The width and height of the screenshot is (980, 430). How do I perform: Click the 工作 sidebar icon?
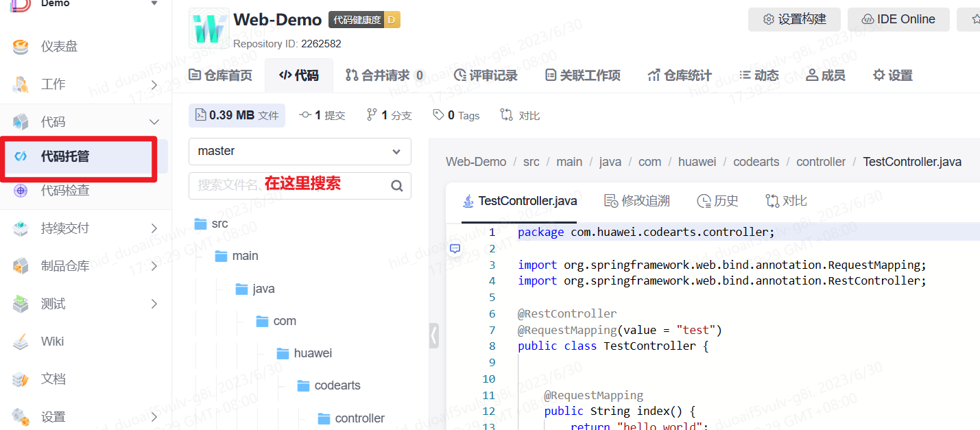tap(21, 84)
